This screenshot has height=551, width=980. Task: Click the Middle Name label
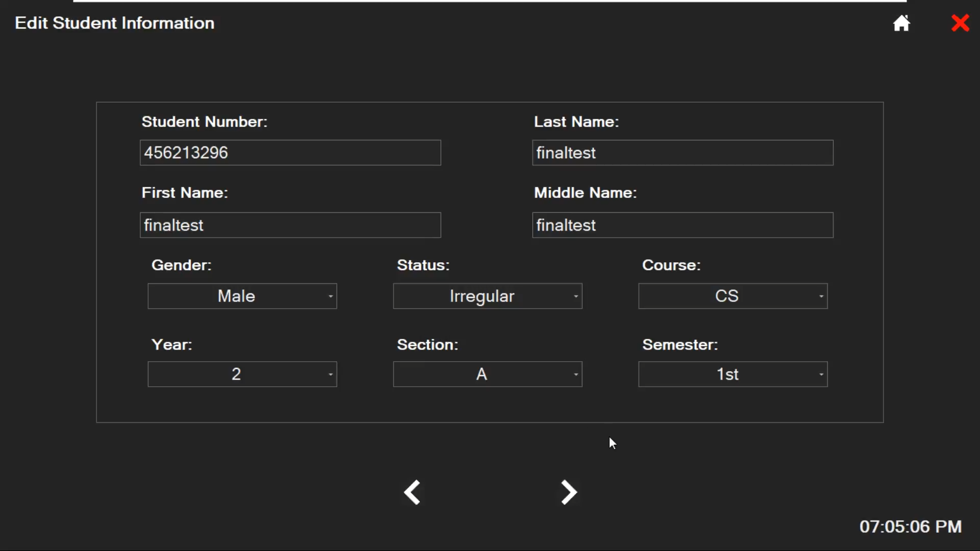point(585,192)
